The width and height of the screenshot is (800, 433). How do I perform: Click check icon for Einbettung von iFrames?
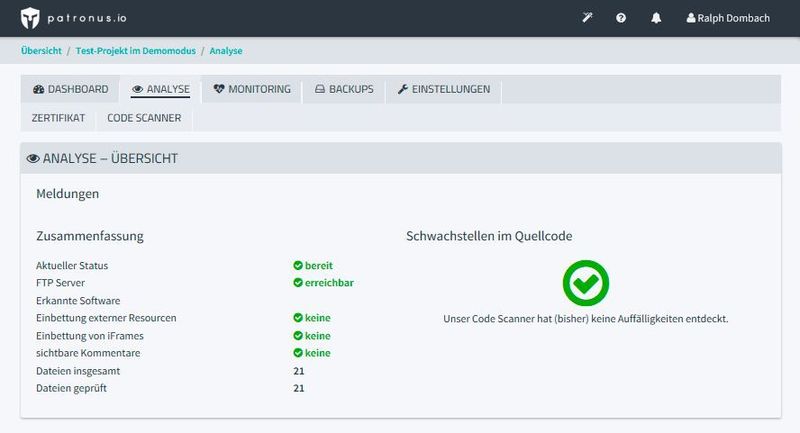pyautogui.click(x=298, y=336)
